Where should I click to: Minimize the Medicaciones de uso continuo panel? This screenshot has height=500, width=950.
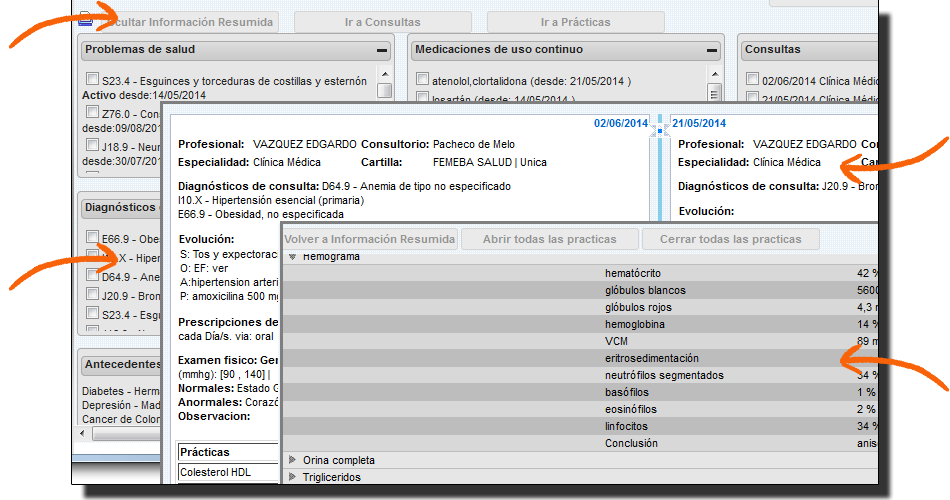click(x=711, y=50)
